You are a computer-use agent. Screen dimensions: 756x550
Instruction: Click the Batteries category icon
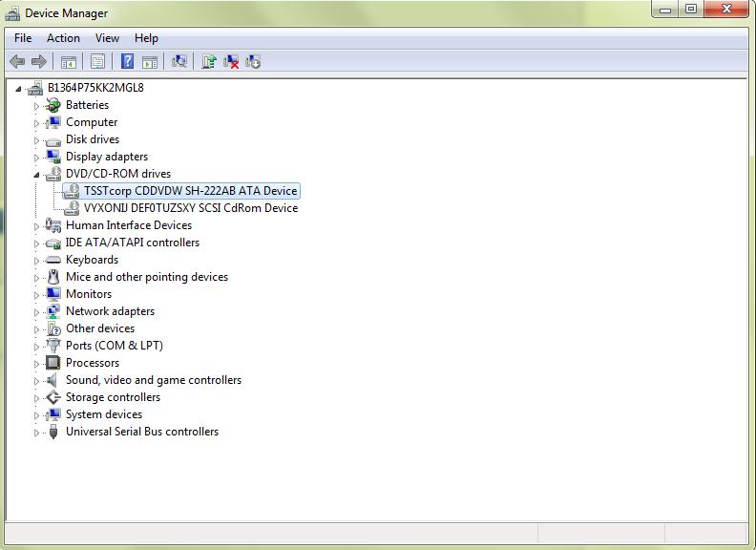(x=53, y=105)
